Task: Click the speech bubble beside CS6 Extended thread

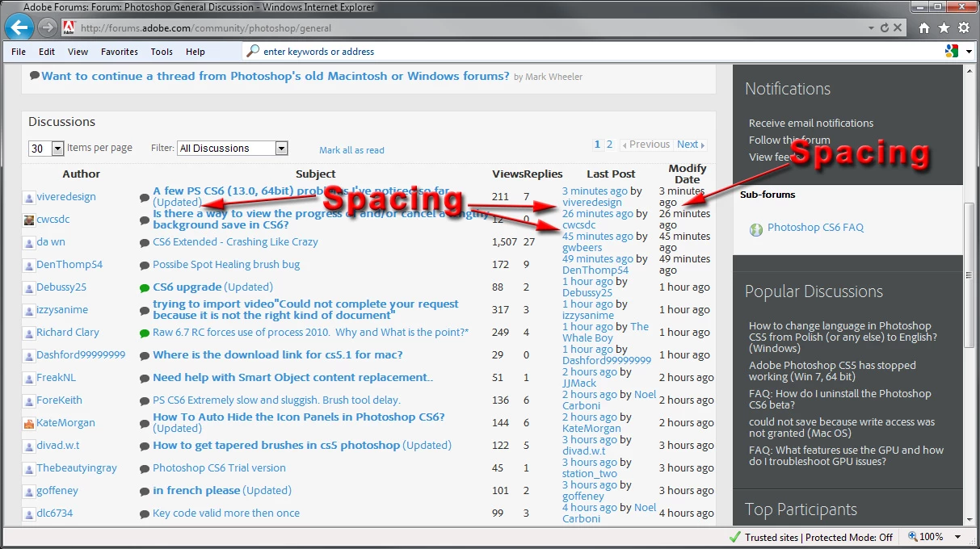Action: coord(145,242)
